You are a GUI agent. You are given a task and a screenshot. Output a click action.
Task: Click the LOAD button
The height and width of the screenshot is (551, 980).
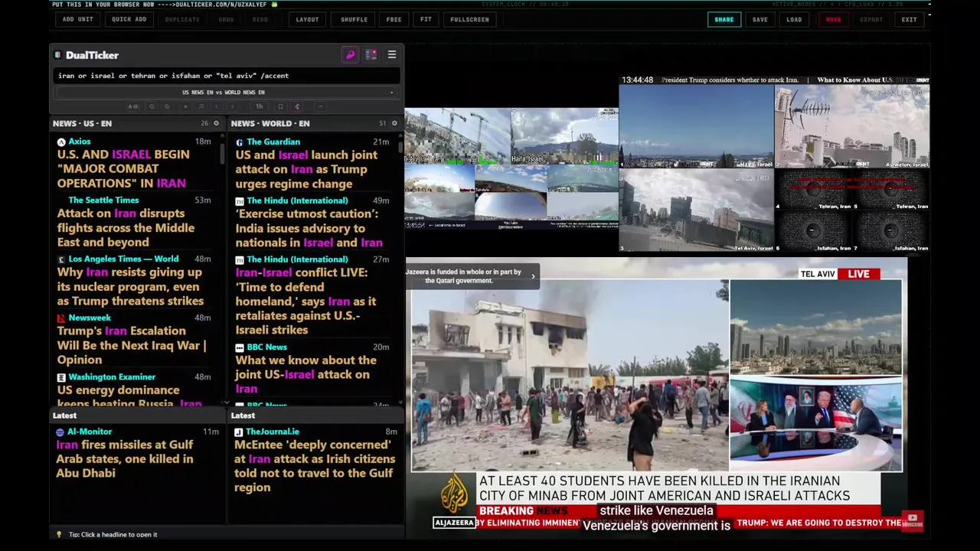coord(794,19)
